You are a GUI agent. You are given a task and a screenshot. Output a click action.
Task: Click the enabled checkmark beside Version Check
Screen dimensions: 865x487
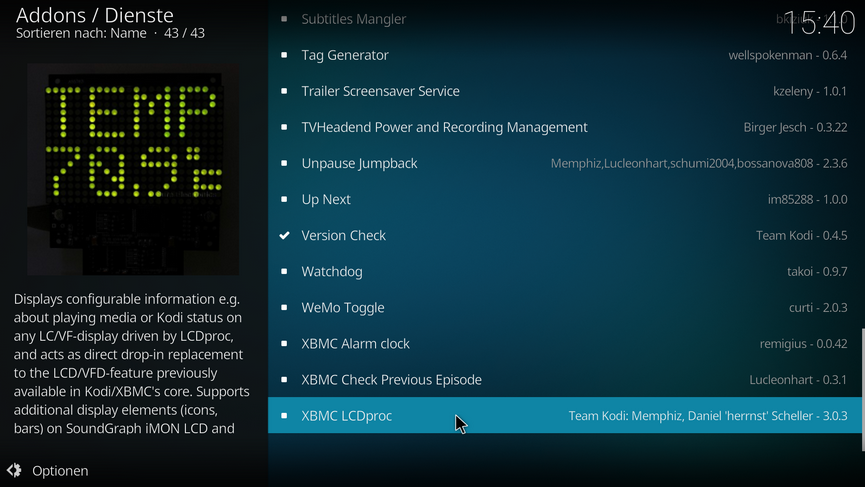(284, 236)
